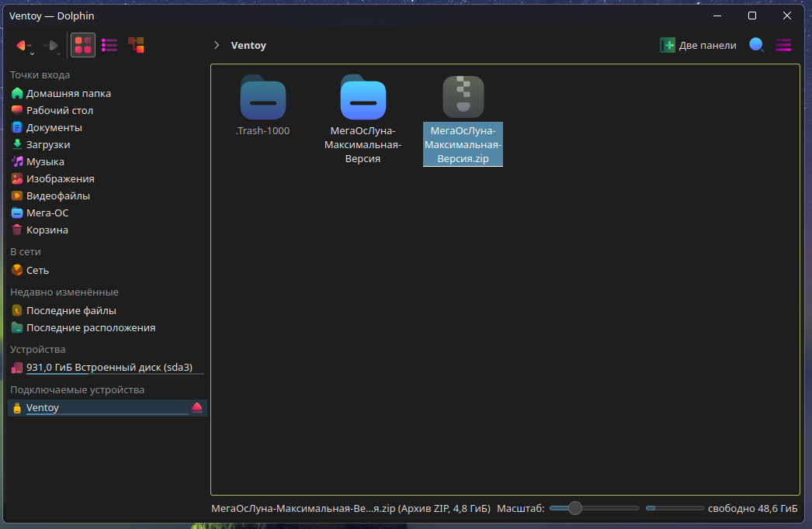Open "Домашняя папка" in the sidebar
This screenshot has width=812, height=529.
tap(107, 93)
